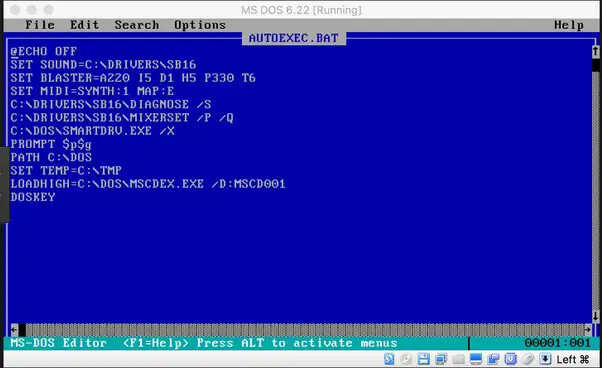Open the network adapters status icon
Viewport: 602px width, 368px height.
pyautogui.click(x=441, y=359)
